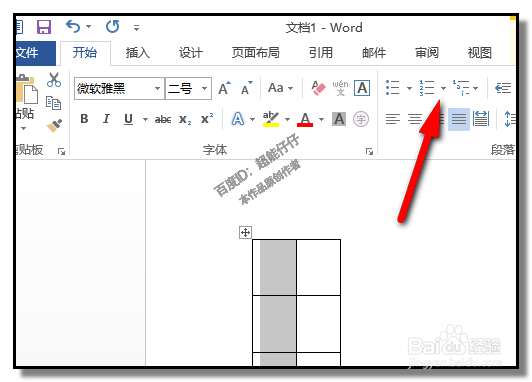The width and height of the screenshot is (532, 382).
Task: Apply numbered list formatting
Action: point(427,88)
